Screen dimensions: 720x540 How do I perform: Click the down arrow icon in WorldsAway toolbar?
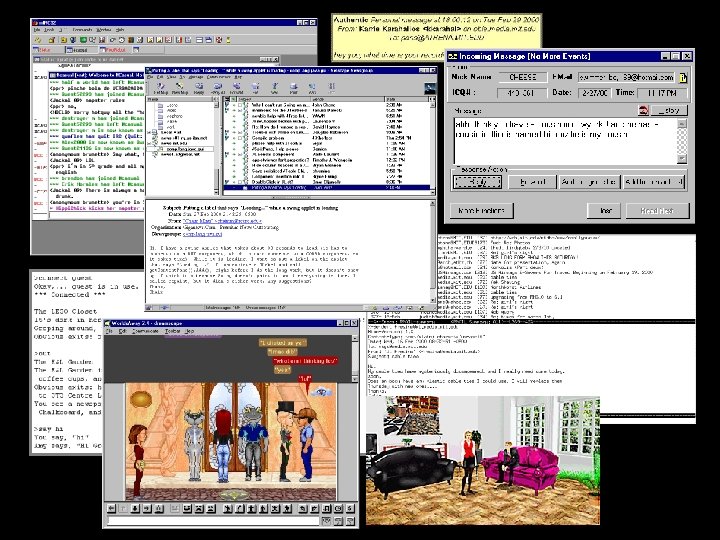(135, 508)
